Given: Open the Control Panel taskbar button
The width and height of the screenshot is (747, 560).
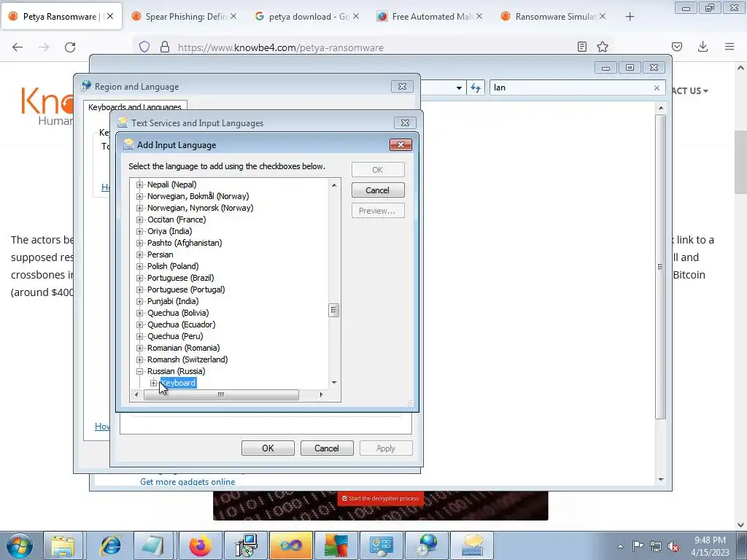Looking at the screenshot, I should pos(381,545).
